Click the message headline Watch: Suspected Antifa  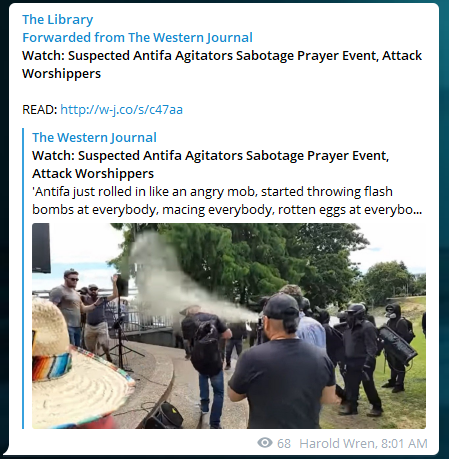pyautogui.click(x=222, y=64)
